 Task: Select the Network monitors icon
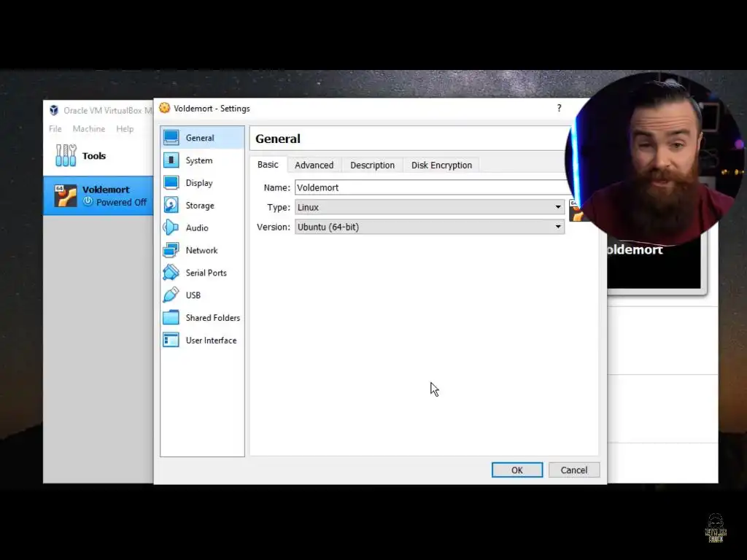(171, 250)
